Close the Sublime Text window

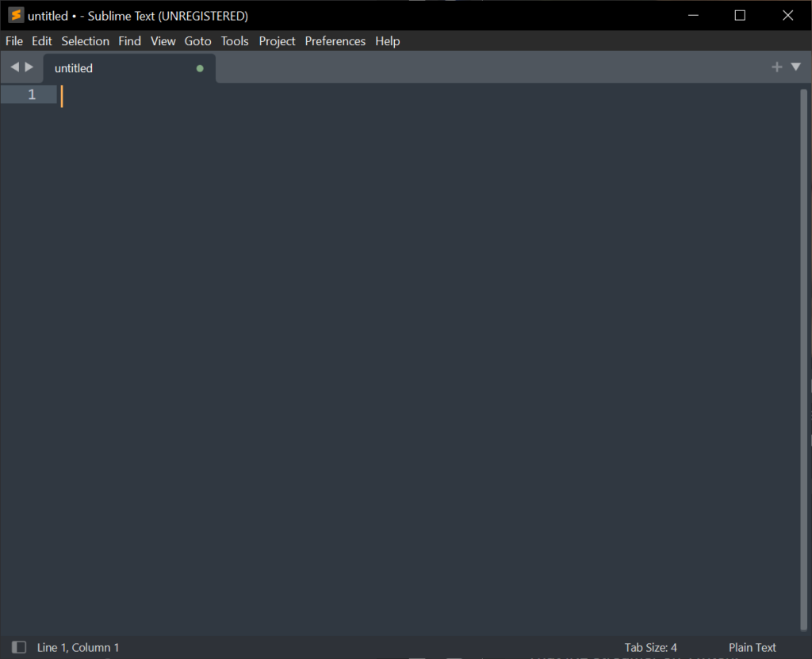[x=787, y=16]
